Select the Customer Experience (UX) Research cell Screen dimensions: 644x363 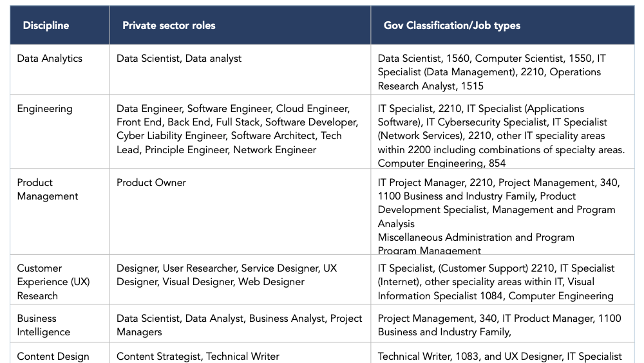tap(53, 282)
